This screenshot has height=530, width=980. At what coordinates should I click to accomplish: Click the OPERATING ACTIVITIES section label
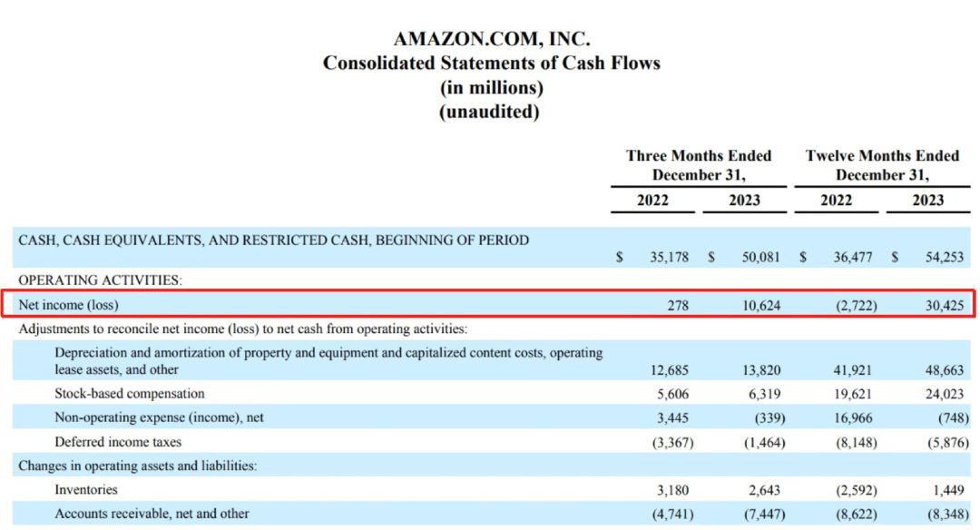click(100, 280)
